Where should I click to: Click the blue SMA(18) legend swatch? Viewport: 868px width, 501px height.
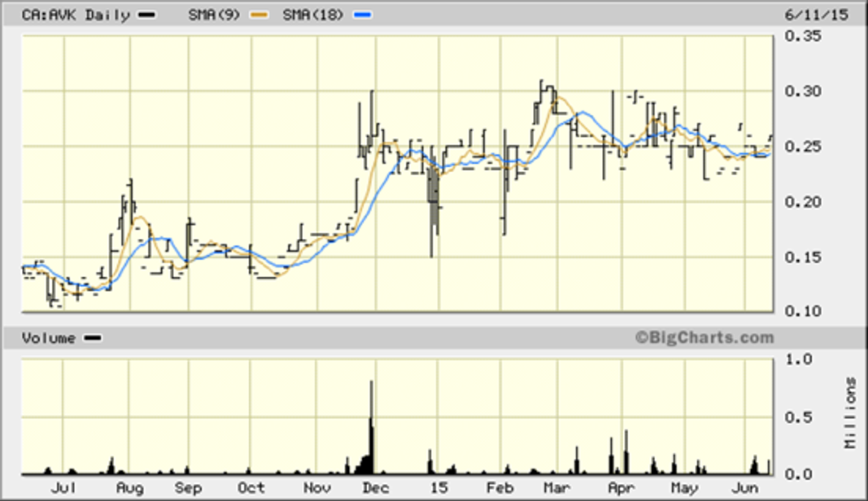(x=363, y=16)
